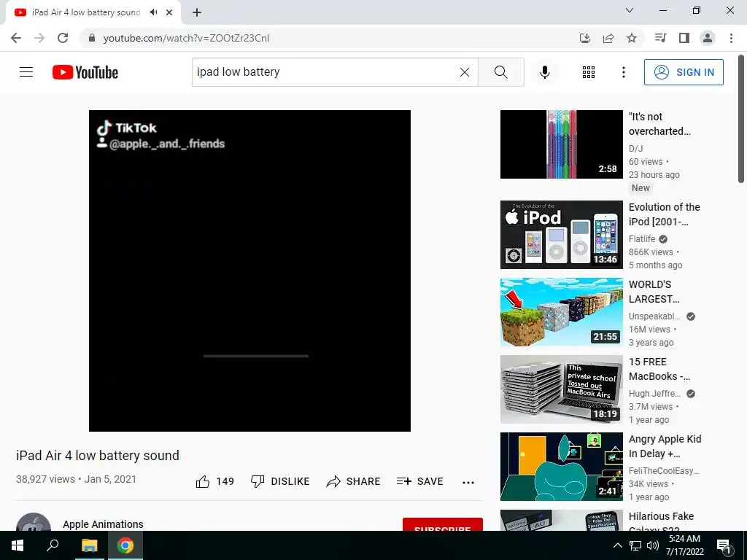This screenshot has height=560, width=747.
Task: Click the Evolution of the iPod title
Action: click(x=664, y=214)
